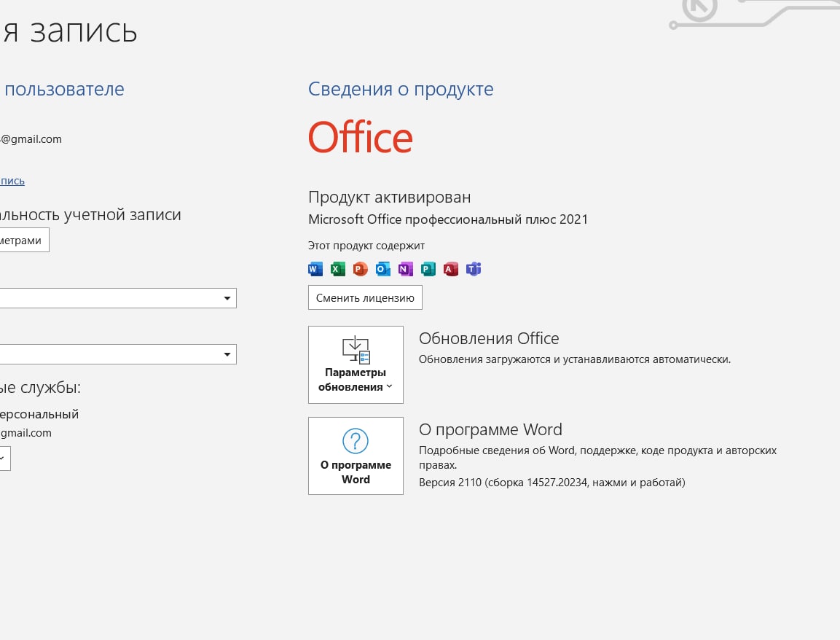The width and height of the screenshot is (840, 640).
Task: Click the red Office logo
Action: click(x=360, y=138)
